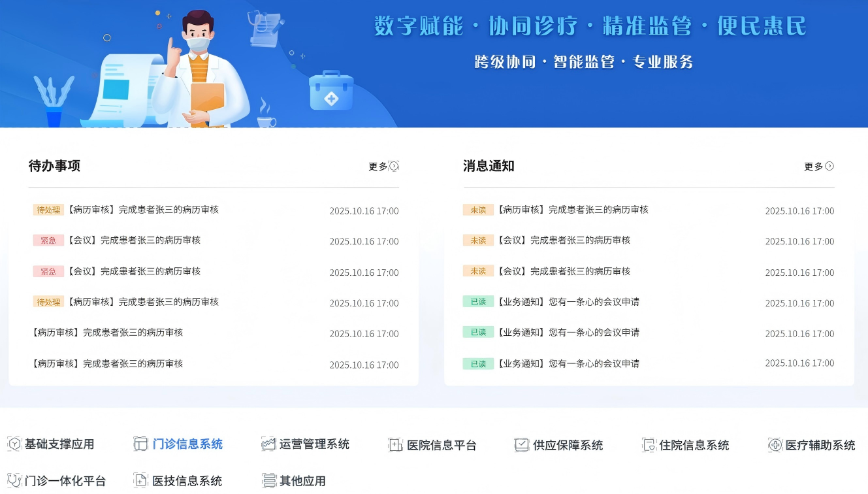Viewport: 868px width, 494px height.
Task: Click the 医技信息系统 document icon
Action: click(140, 481)
